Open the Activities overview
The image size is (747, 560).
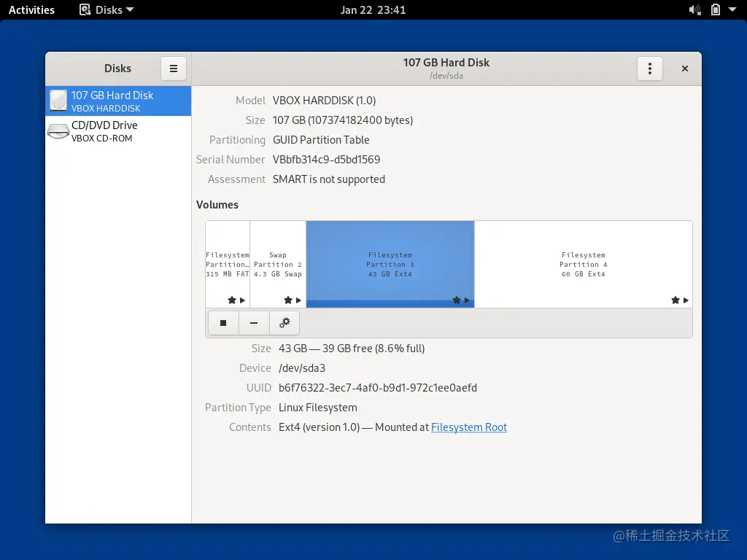31,10
